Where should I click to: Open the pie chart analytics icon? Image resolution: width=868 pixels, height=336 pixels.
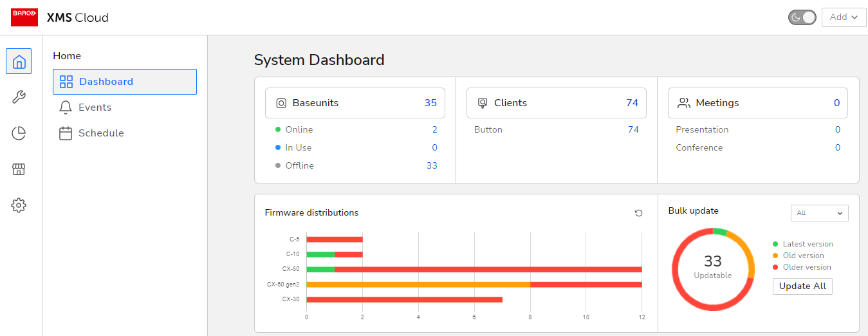pos(19,133)
